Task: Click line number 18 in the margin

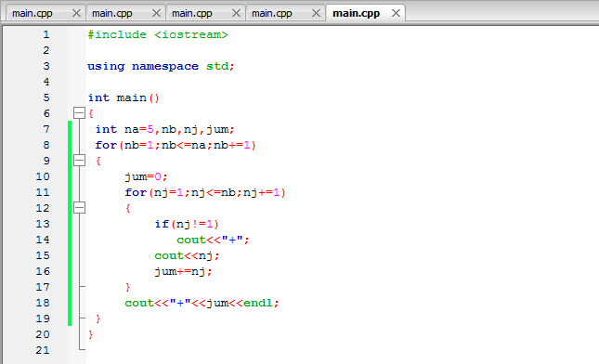Action: coord(43,303)
